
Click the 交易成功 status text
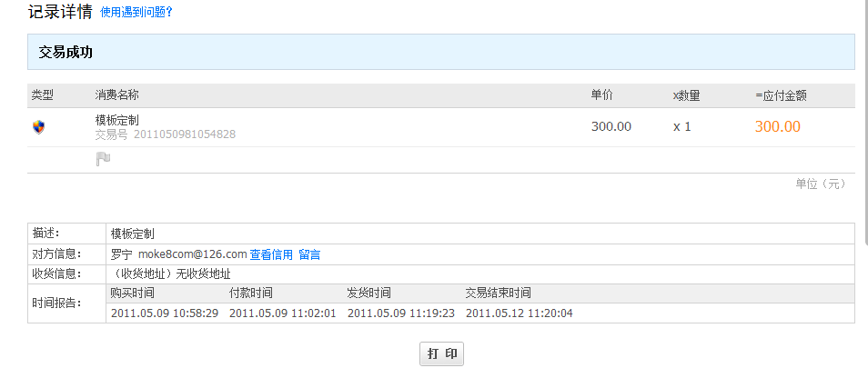[x=66, y=53]
